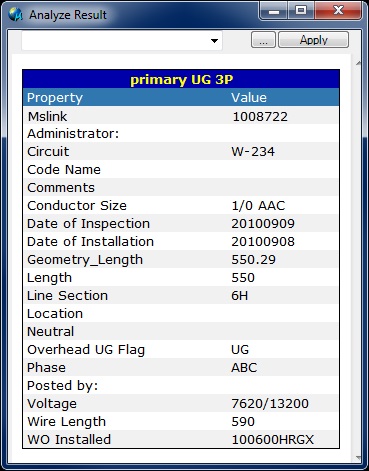This screenshot has width=369, height=471.
Task: Select Voltage value 7620/13200
Action: 270,404
